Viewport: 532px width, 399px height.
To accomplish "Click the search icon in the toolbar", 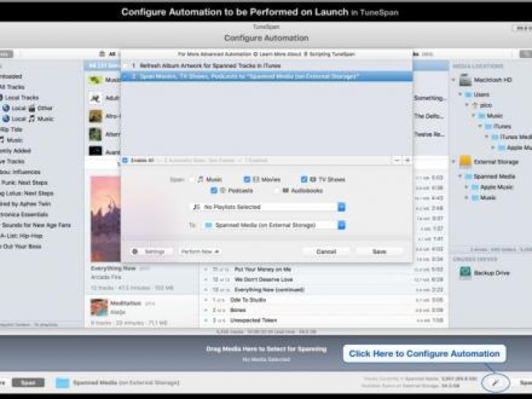I will click(x=526, y=54).
